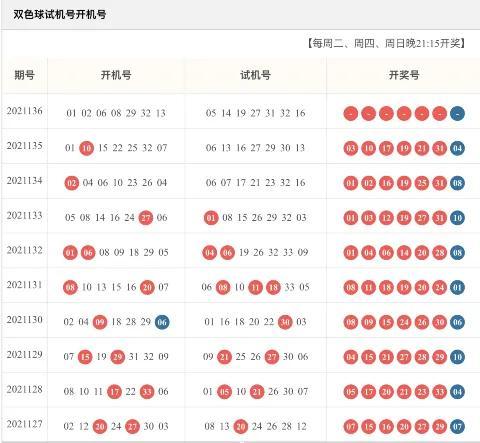
Task: Click red ball 27 in row 2021133 开机号
Action: click(x=146, y=218)
